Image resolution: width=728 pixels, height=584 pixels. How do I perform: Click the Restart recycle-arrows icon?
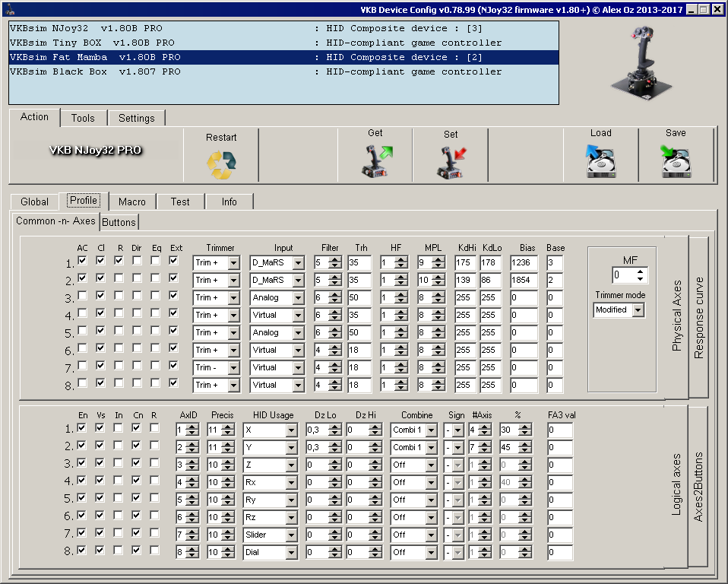221,165
